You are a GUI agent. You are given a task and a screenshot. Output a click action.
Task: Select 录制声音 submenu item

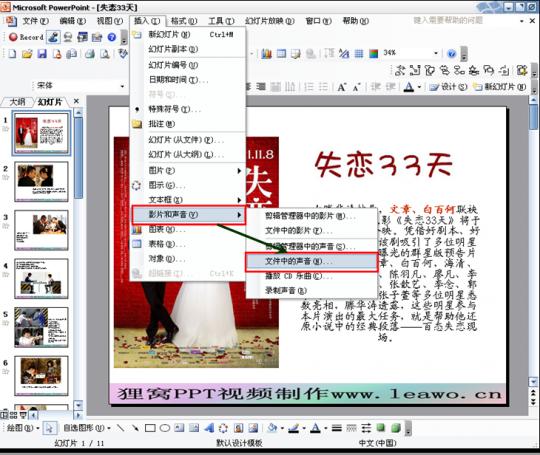pyautogui.click(x=311, y=291)
